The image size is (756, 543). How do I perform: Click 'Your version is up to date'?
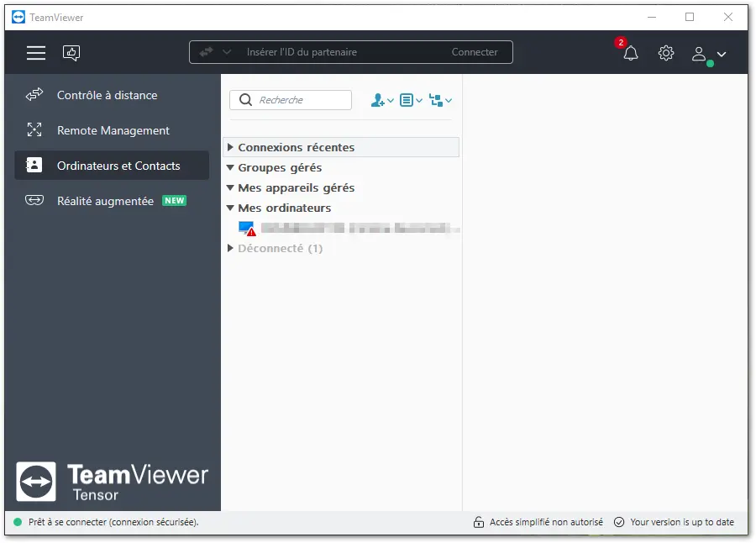[x=682, y=522]
